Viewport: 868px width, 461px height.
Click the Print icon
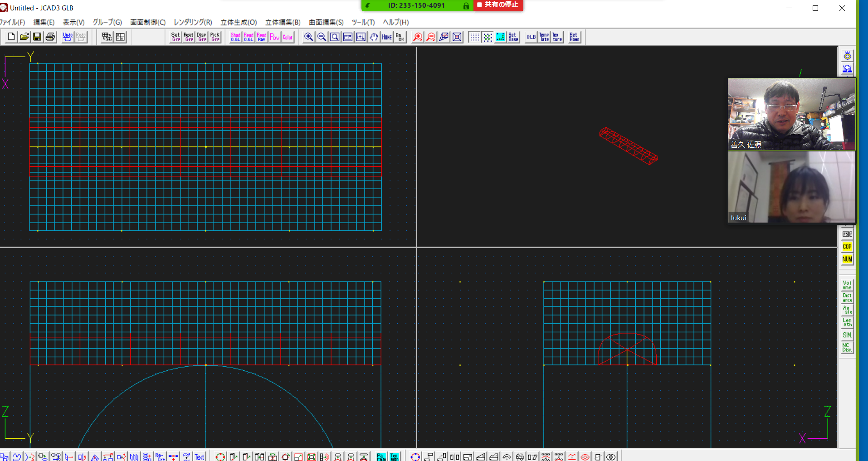[x=50, y=37]
